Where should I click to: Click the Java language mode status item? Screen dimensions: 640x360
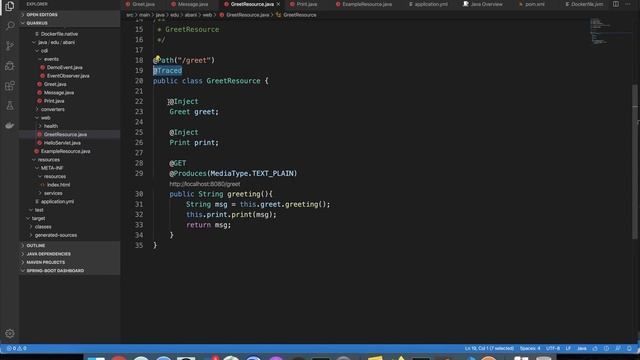pos(582,349)
